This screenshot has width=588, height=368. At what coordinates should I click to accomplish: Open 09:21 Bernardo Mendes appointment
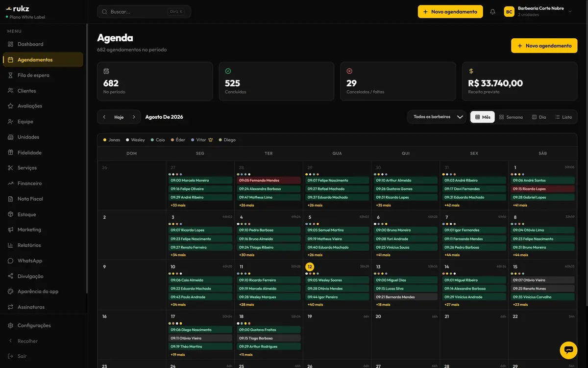tap(406, 297)
